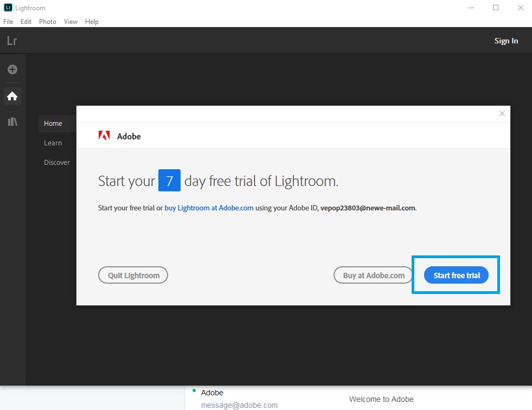Click the Lightroom app icon in title bar
Image resolution: width=532 pixels, height=410 pixels.
pos(8,8)
